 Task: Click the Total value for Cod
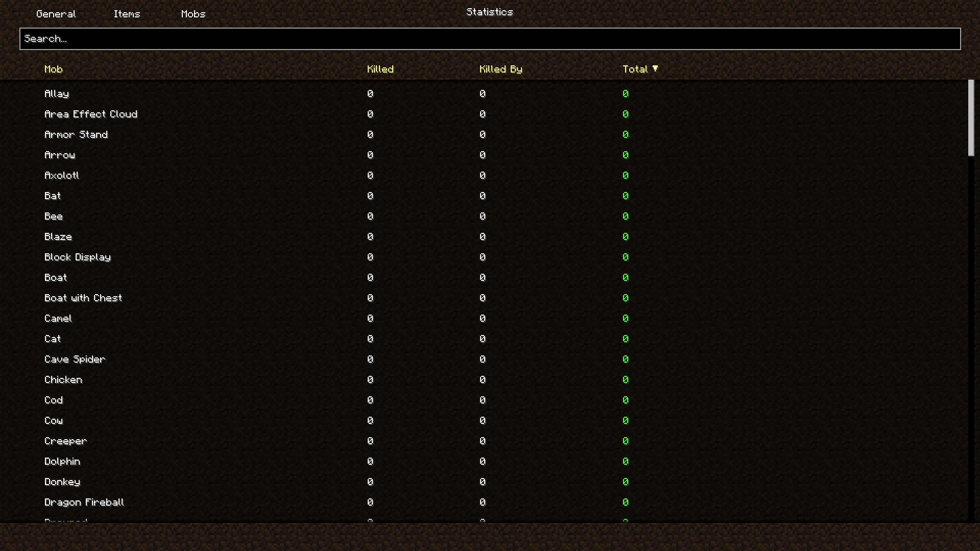(625, 400)
